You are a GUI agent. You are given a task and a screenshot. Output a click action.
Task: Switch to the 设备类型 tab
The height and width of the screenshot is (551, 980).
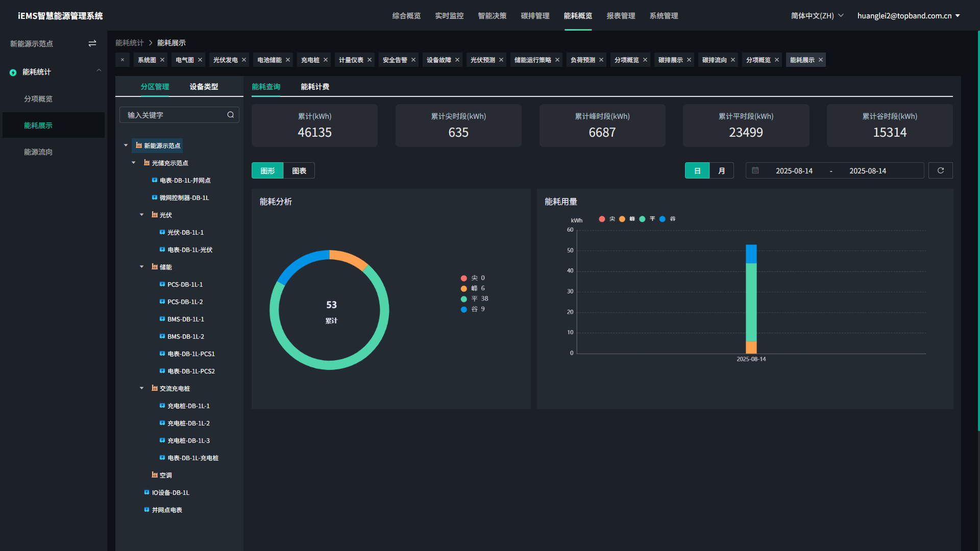click(204, 87)
